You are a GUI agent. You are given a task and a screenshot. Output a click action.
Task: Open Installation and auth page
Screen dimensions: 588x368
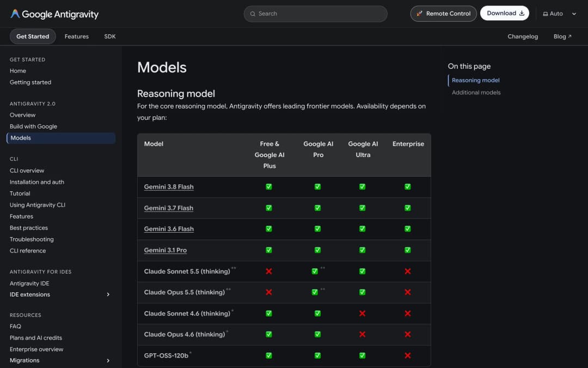[37, 182]
